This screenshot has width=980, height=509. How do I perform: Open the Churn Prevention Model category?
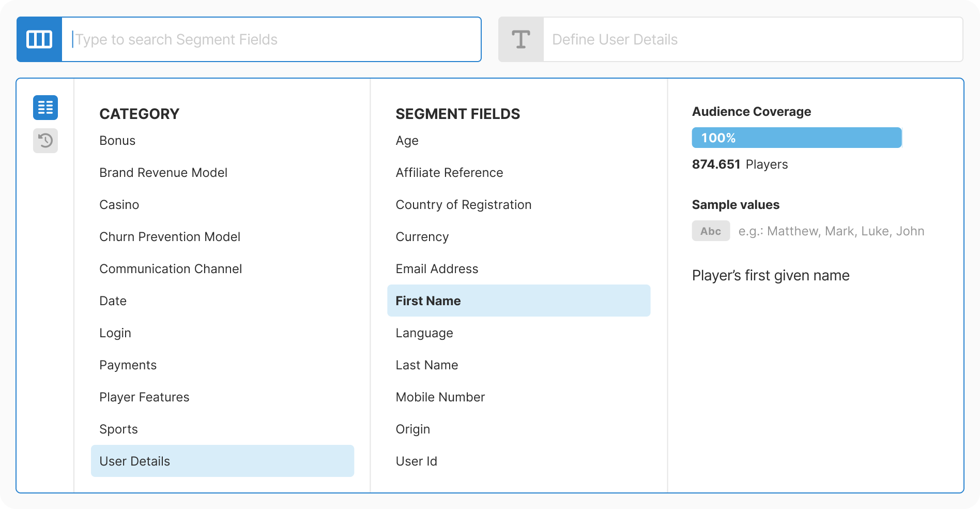click(170, 236)
